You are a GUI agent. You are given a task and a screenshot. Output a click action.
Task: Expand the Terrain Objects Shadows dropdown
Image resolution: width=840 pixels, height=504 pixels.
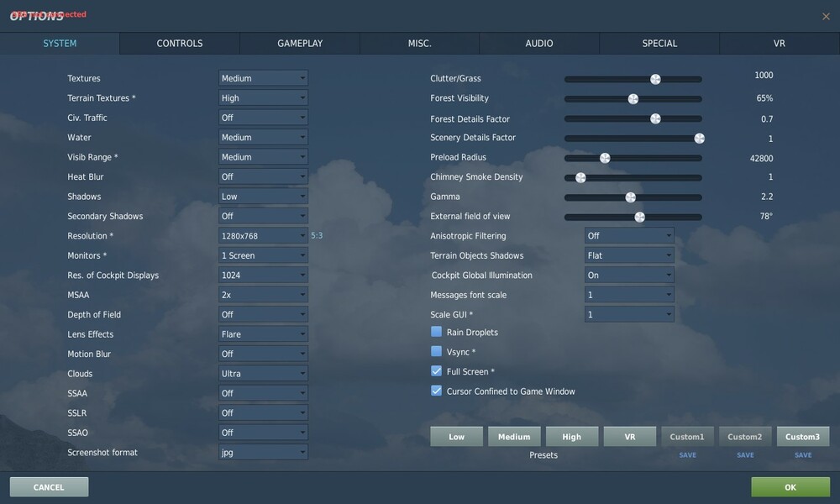click(x=629, y=255)
